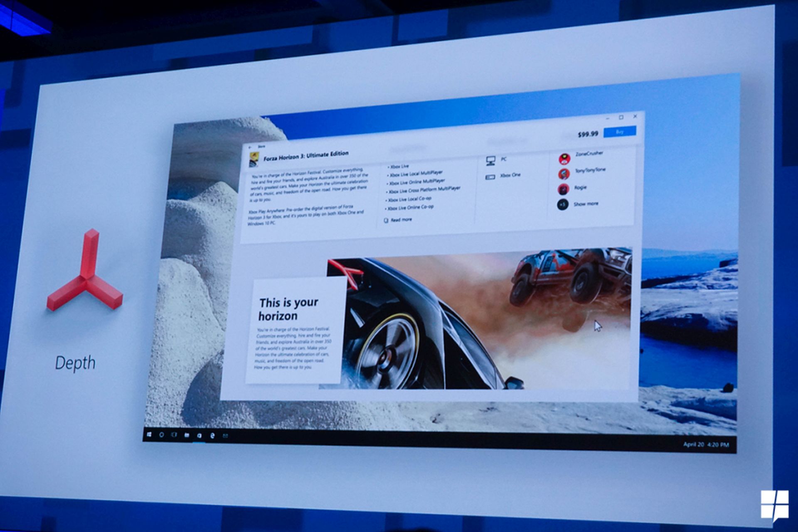This screenshot has height=532, width=798.
Task: Open TonyTonyTone's avatar
Action: click(x=564, y=174)
